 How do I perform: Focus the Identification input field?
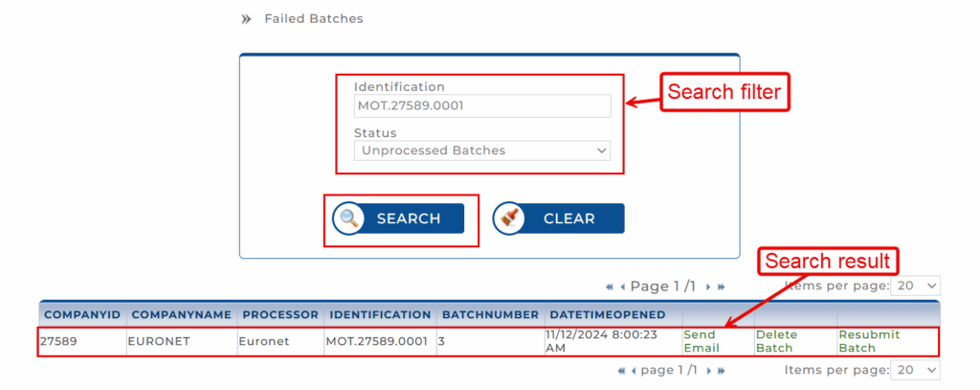[482, 105]
